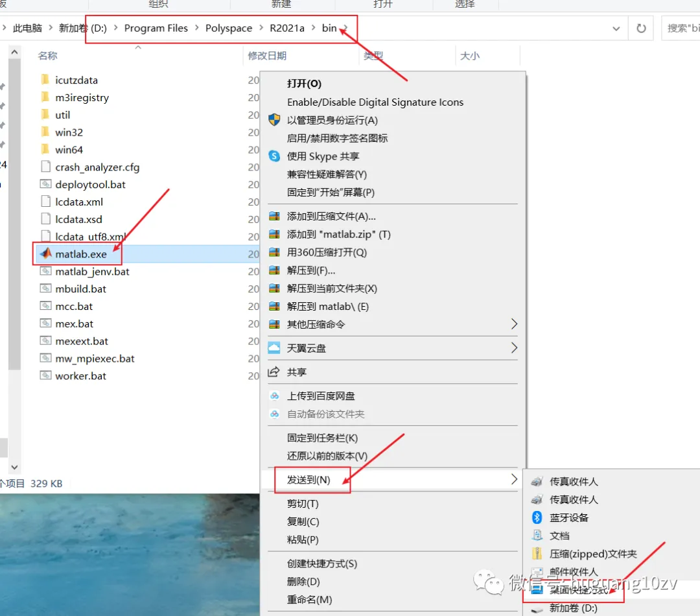Click the scrollbar down arrow in navigation pane
The width and height of the screenshot is (700, 616).
point(14,468)
